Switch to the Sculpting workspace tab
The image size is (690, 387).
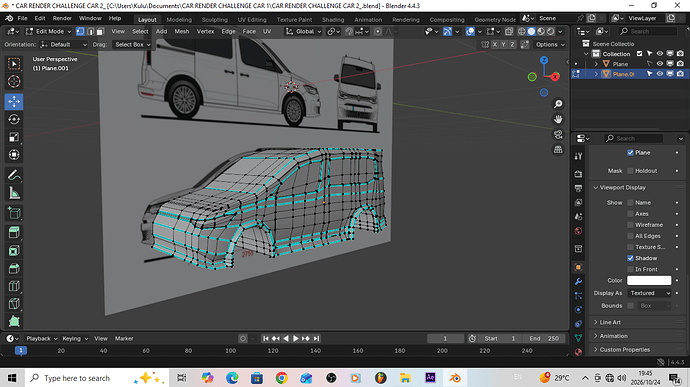coord(215,20)
